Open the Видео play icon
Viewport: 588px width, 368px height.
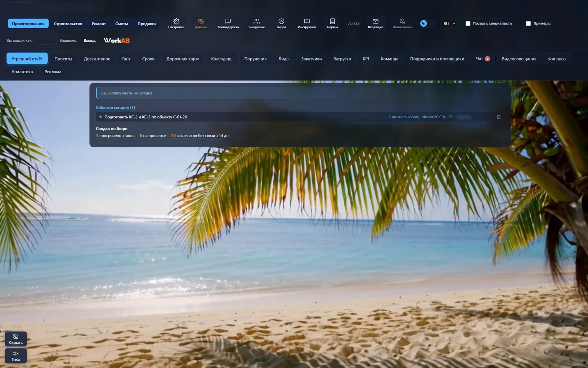(x=281, y=23)
